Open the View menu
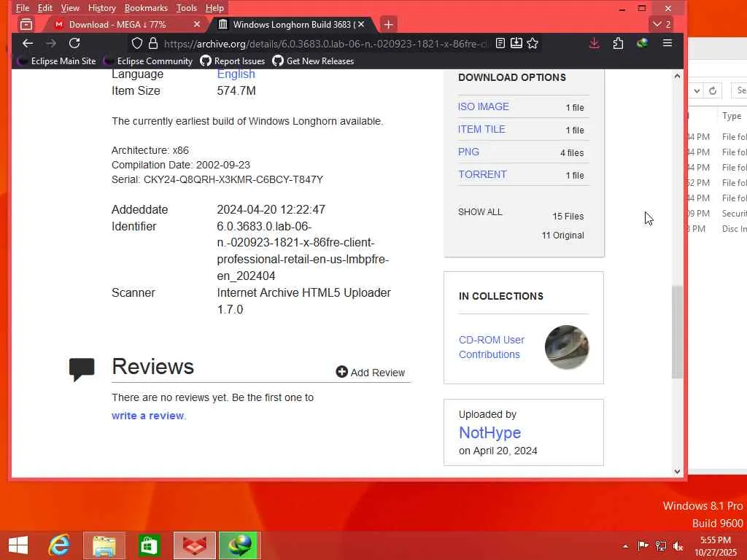 point(70,8)
